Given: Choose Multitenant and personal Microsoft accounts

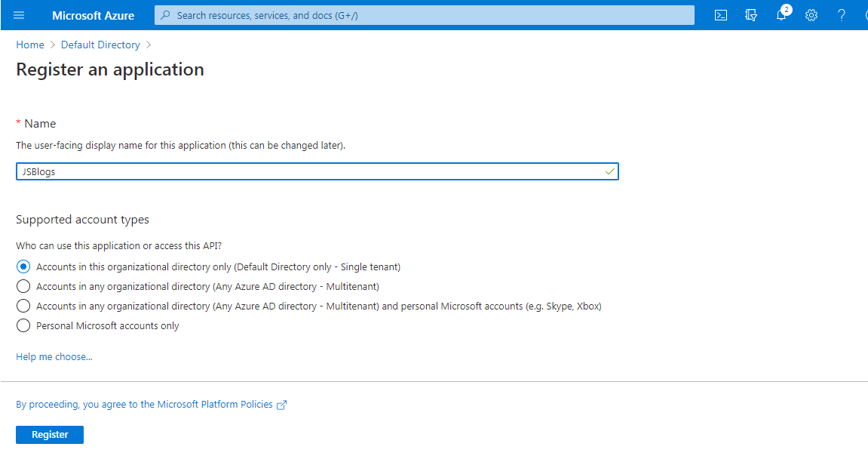Looking at the screenshot, I should [x=23, y=306].
